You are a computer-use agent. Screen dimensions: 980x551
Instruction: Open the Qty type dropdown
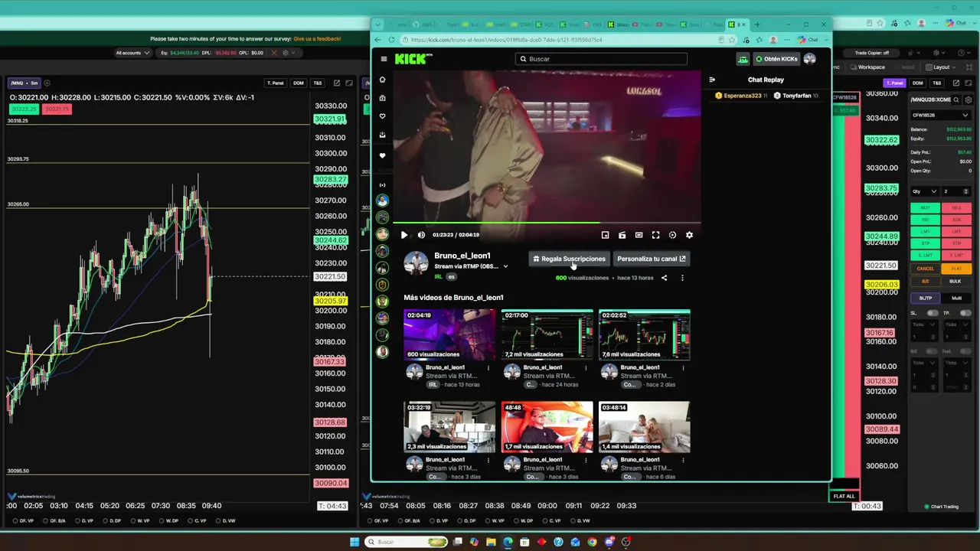click(924, 191)
